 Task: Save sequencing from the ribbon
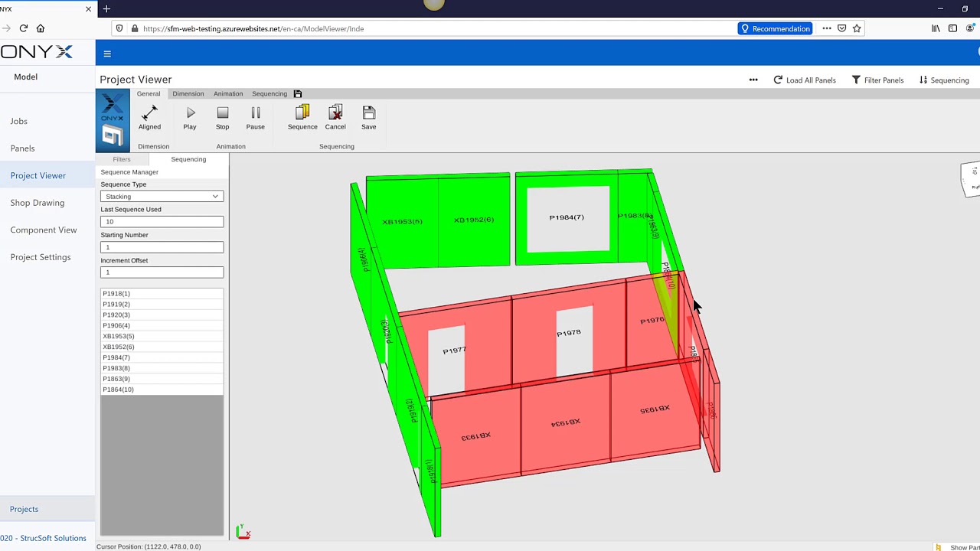(x=368, y=118)
